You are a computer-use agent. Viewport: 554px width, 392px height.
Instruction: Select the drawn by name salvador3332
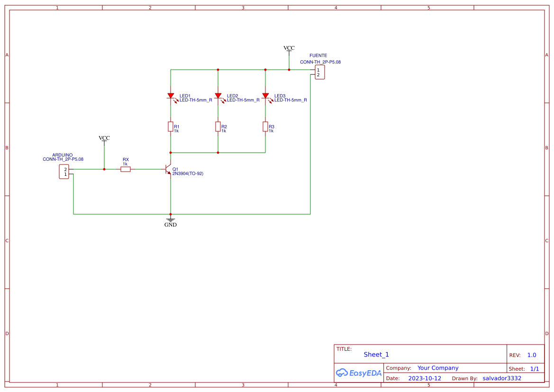502,378
